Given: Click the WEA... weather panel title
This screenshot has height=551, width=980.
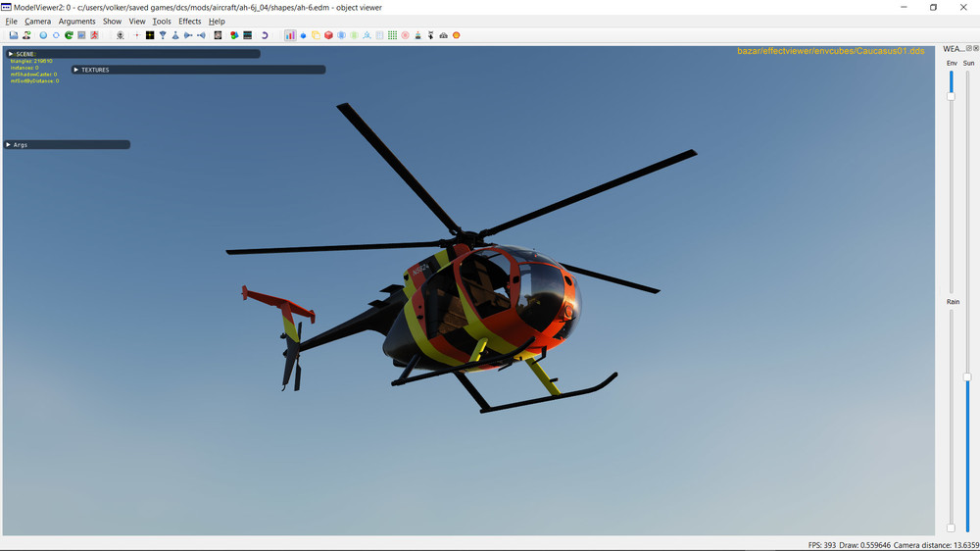Looking at the screenshot, I should [954, 49].
